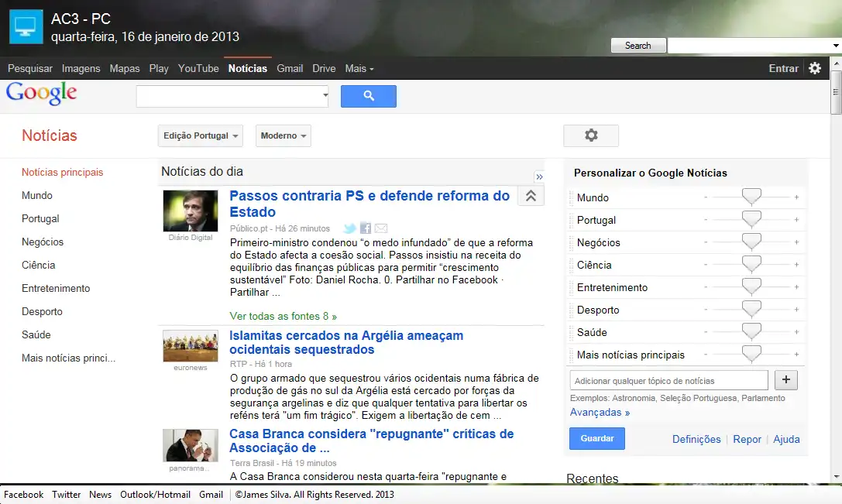Click the Desporto slider handle
Image resolution: width=842 pixels, height=504 pixels.
(x=751, y=309)
